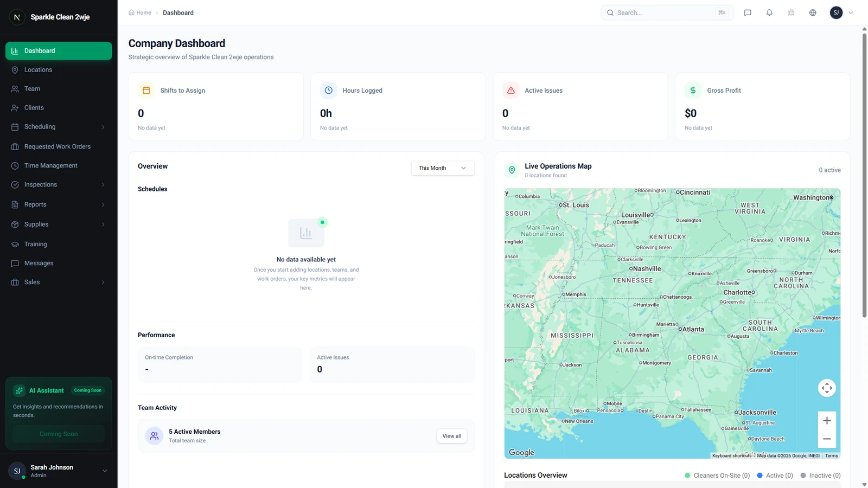Click the Hours Logged clock icon
This screenshot has width=868, height=488.
point(329,91)
